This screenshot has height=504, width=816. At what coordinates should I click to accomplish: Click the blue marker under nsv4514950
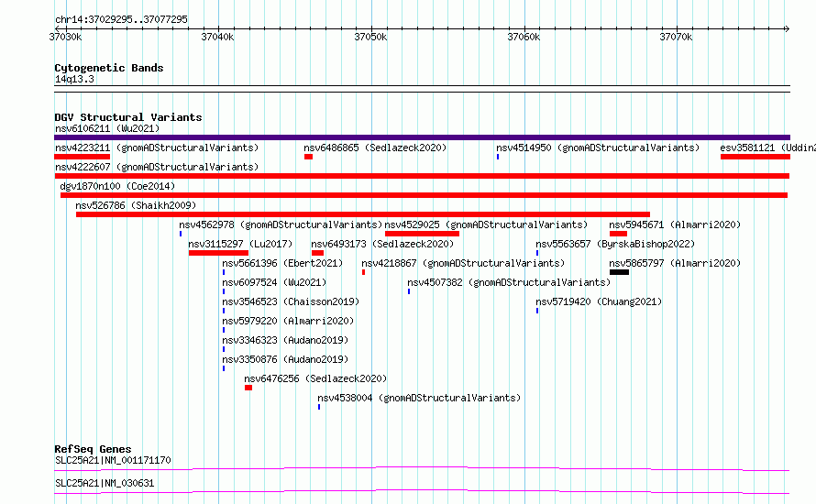click(498, 157)
